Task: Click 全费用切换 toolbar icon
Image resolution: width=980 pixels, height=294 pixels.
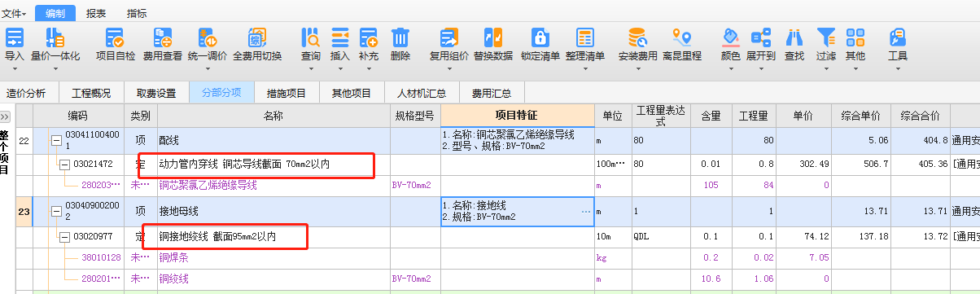Action: coord(257,45)
